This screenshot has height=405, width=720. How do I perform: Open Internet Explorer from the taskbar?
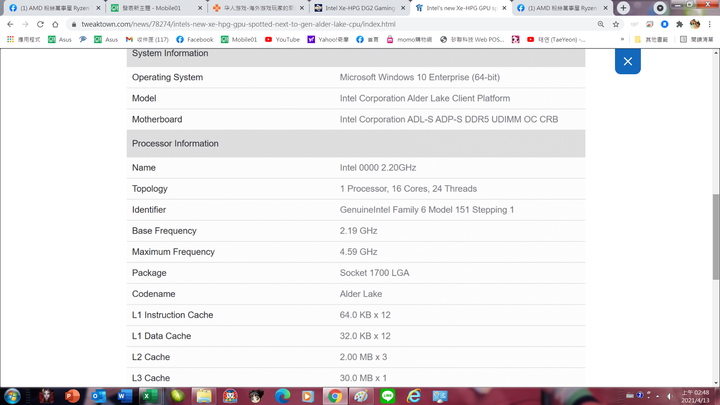pyautogui.click(x=414, y=396)
